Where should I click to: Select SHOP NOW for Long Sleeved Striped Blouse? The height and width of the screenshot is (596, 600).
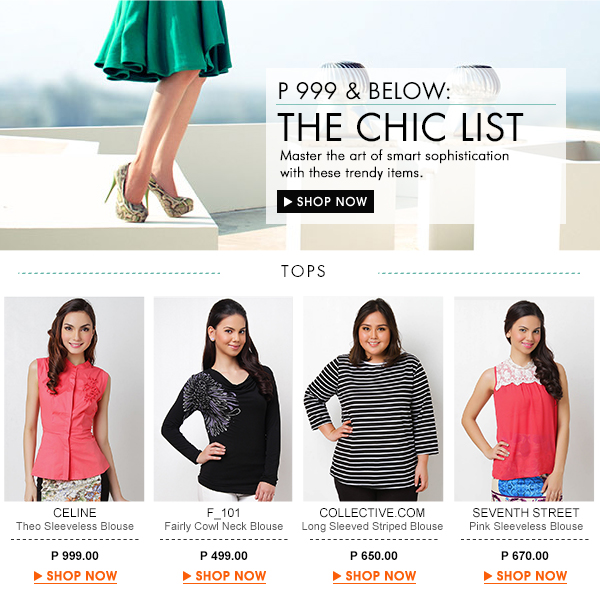pos(374,576)
